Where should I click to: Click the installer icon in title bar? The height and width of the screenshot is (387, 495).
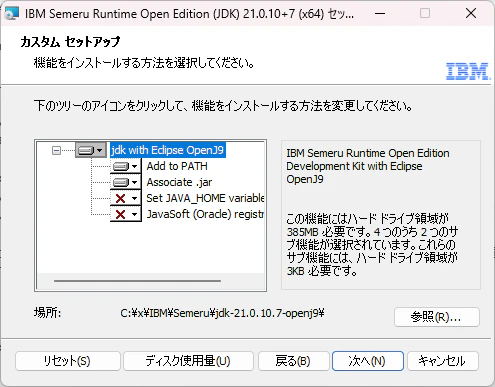12,14
